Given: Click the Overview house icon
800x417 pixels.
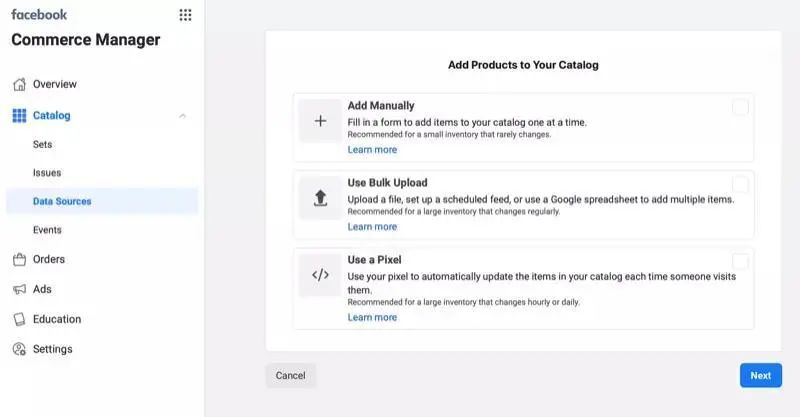Looking at the screenshot, I should [19, 84].
